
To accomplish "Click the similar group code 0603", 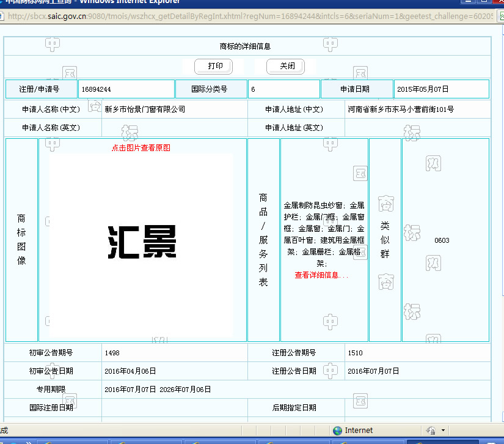I will pyautogui.click(x=442, y=240).
